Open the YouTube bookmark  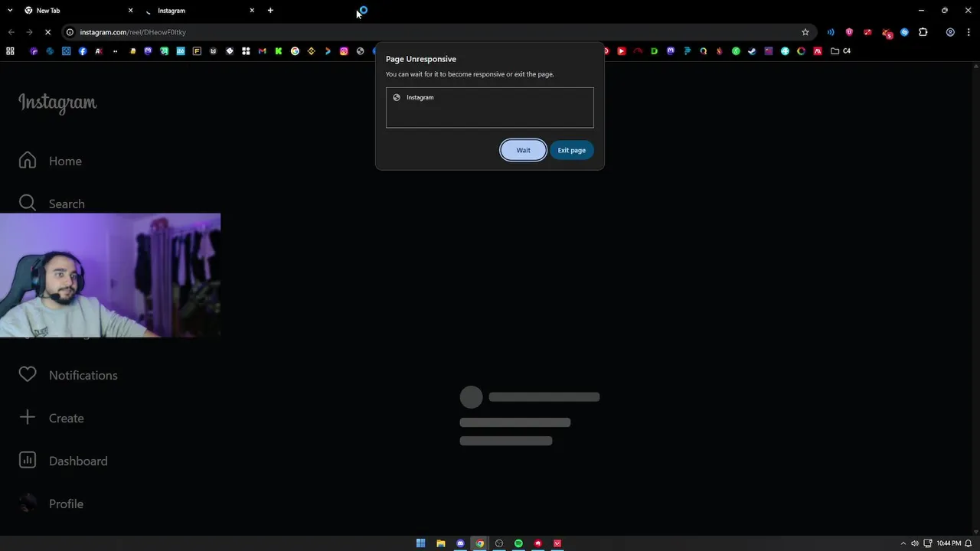click(x=622, y=51)
